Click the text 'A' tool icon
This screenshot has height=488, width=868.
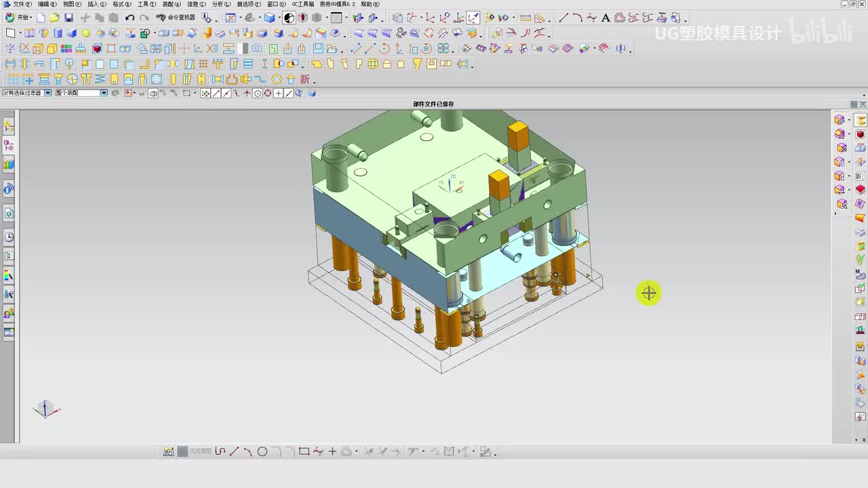(606, 18)
